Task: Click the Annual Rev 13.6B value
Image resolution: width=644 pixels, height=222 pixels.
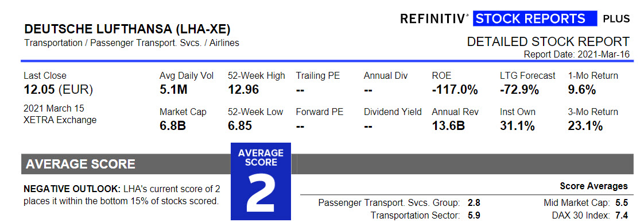Action: [x=448, y=125]
